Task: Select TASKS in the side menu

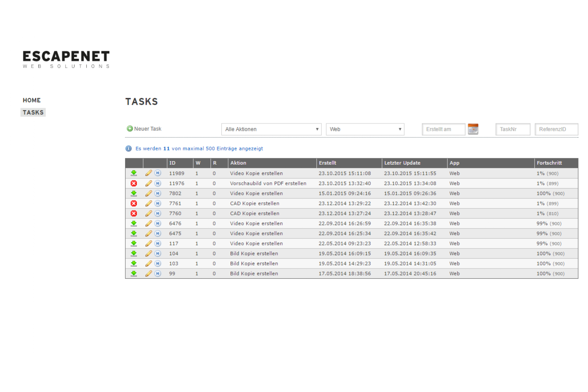Action: point(33,113)
